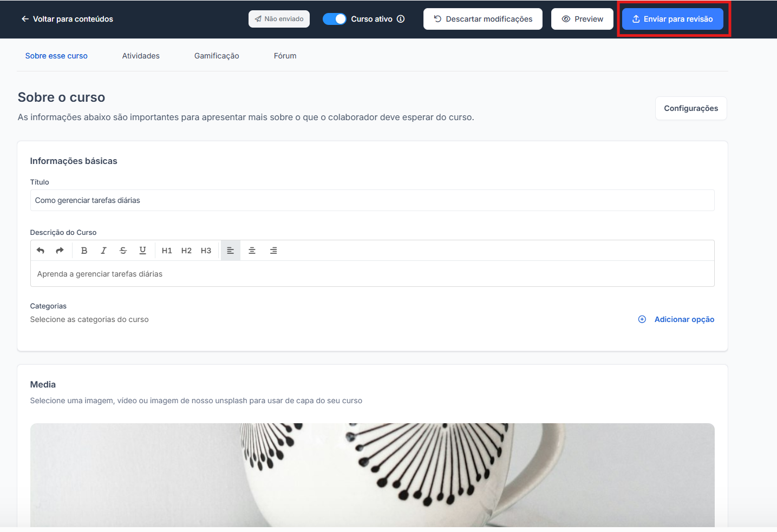This screenshot has height=532, width=777.
Task: Click Adicionar opção to add a category
Action: coord(676,319)
